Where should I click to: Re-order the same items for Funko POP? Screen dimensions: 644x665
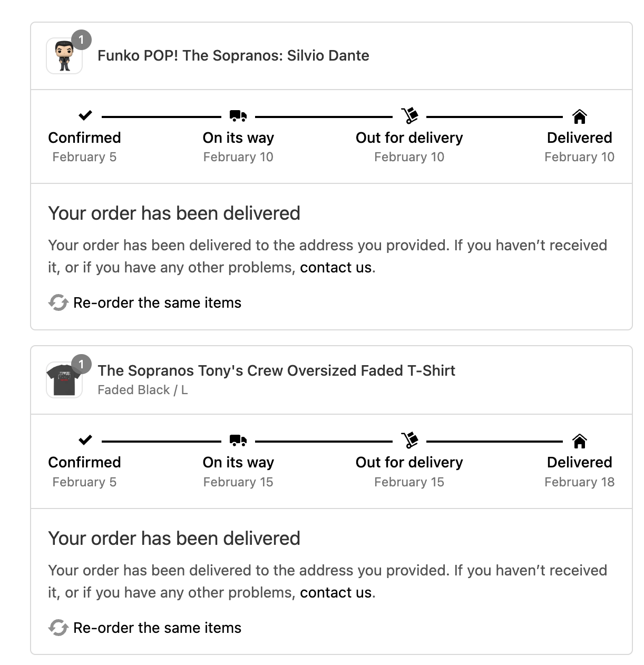click(x=157, y=302)
